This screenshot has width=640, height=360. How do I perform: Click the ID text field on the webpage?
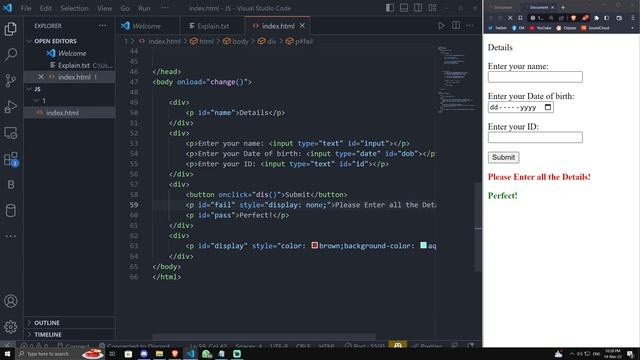click(x=535, y=137)
